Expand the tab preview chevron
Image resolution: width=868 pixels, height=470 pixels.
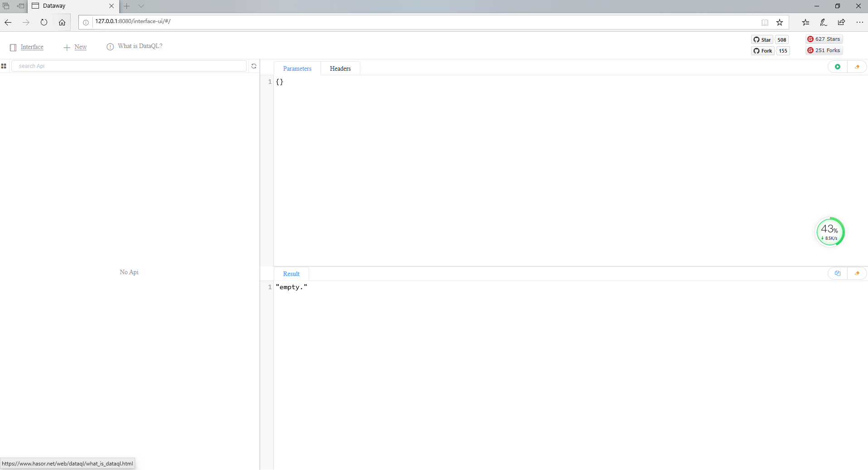[141, 6]
